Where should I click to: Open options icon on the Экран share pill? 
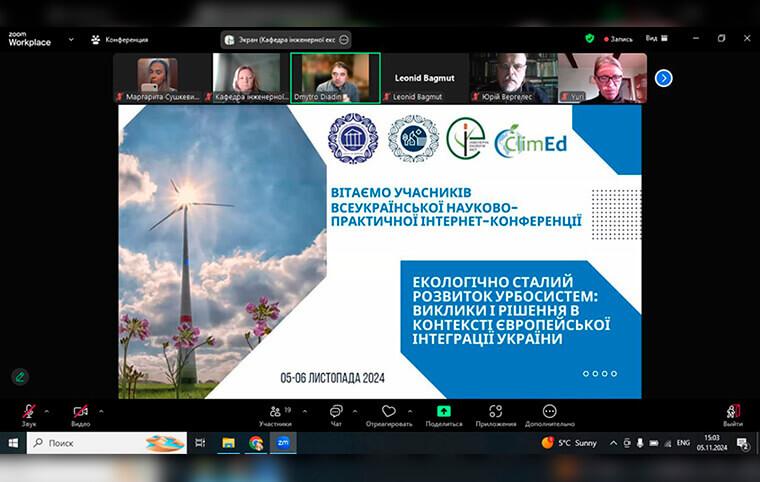[x=344, y=40]
